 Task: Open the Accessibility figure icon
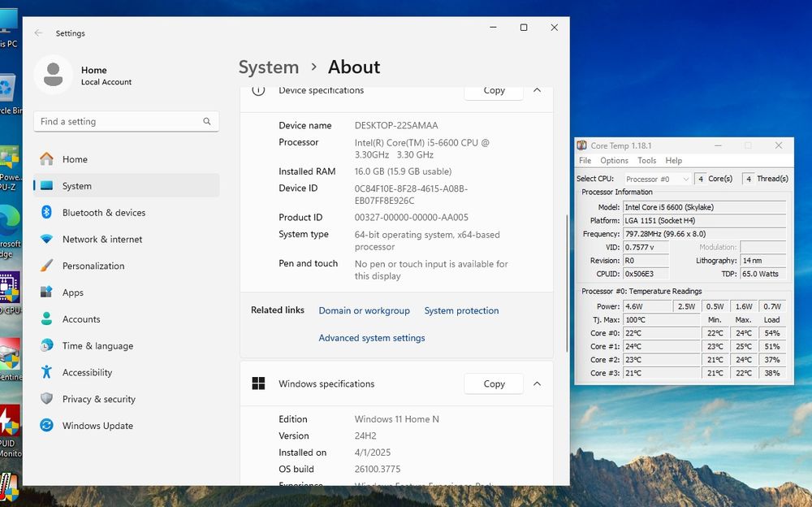(46, 371)
